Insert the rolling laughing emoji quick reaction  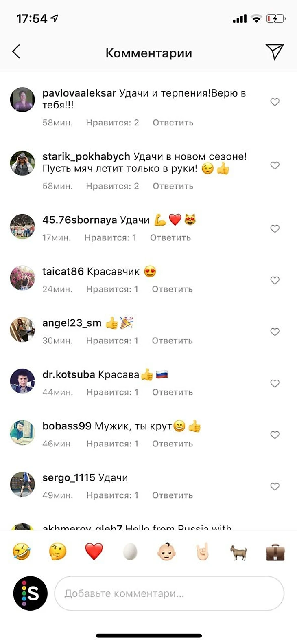tap(22, 552)
